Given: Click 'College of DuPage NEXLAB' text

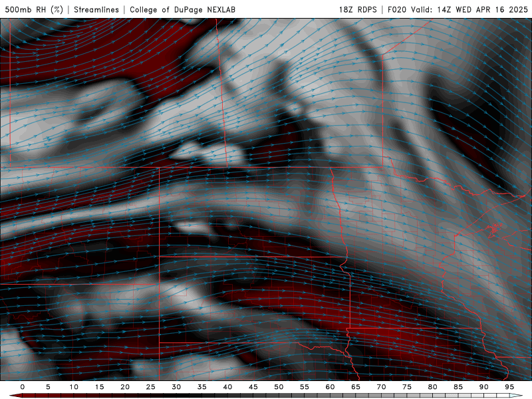Looking at the screenshot, I should pos(182,9).
